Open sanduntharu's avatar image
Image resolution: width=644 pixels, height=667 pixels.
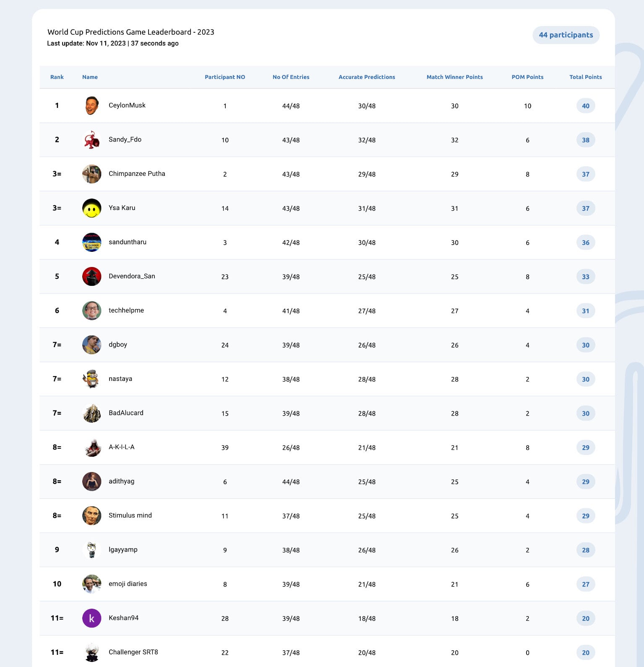91,242
